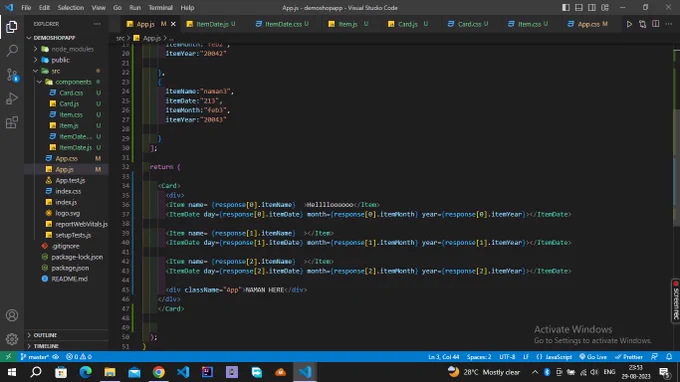The width and height of the screenshot is (680, 382).
Task: Close the App.js editor tab
Action: tap(173, 24)
